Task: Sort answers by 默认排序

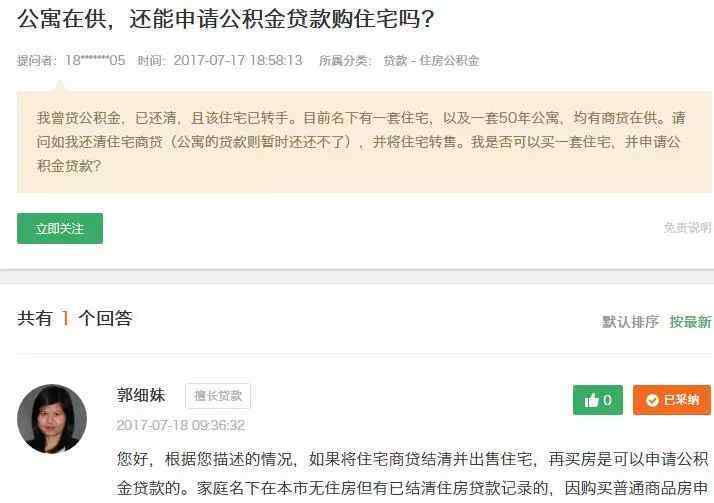Action: (630, 322)
